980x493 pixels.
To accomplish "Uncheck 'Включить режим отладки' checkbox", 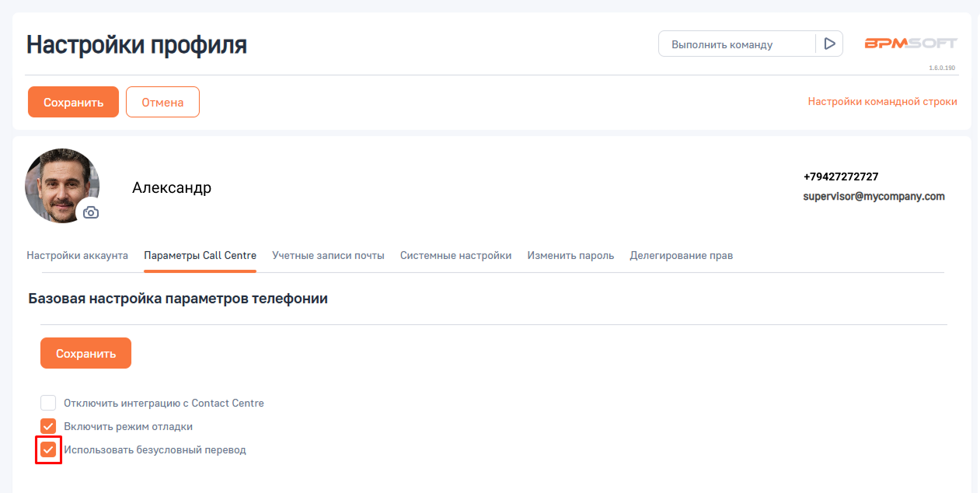I will click(x=48, y=426).
